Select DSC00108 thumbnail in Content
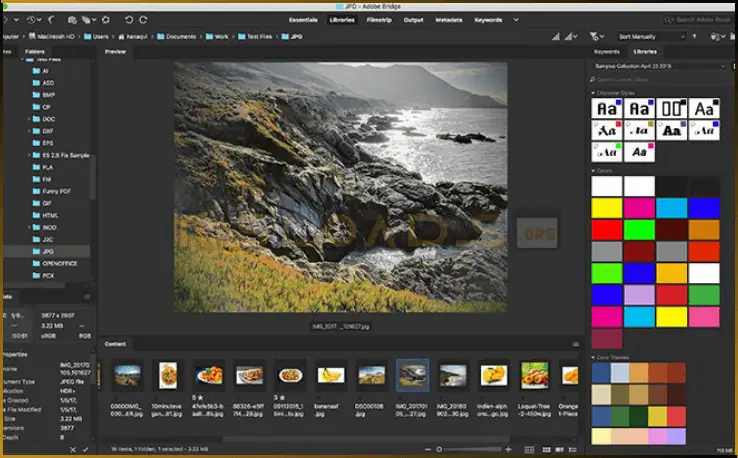Image resolution: width=738 pixels, height=458 pixels. pyautogui.click(x=371, y=375)
